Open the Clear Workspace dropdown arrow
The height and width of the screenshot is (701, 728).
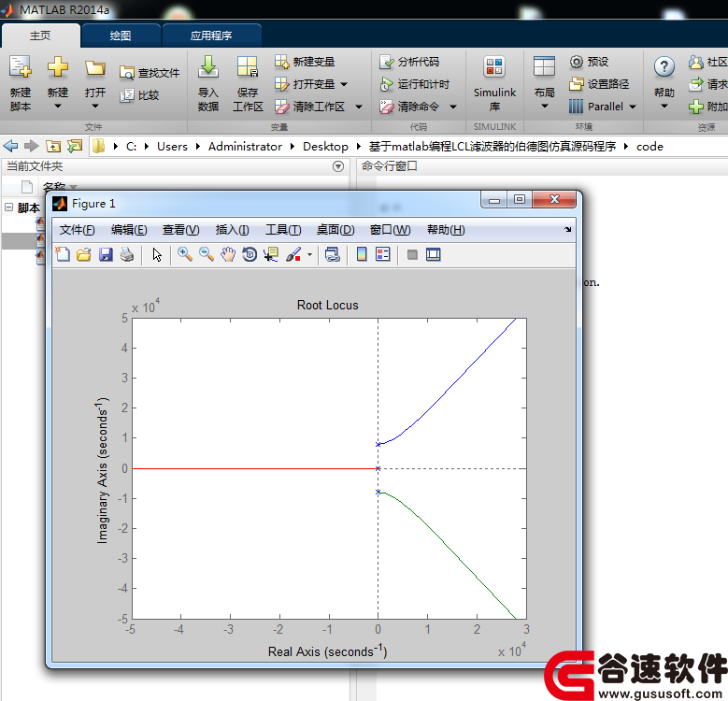point(359,107)
